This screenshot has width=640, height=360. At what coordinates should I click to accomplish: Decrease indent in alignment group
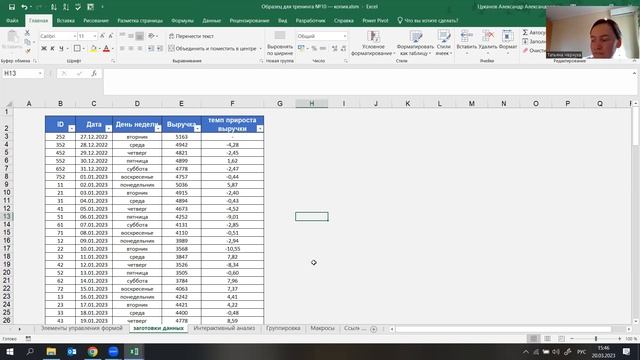click(151, 49)
